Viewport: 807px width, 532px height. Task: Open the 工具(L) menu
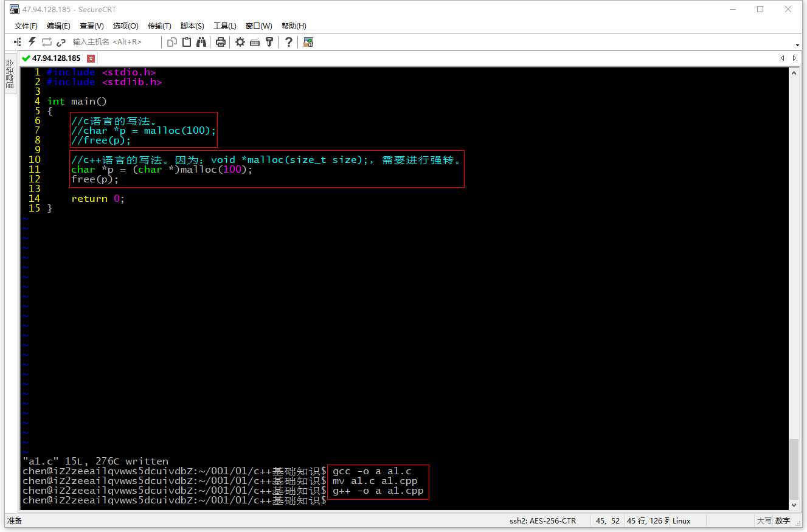225,26
